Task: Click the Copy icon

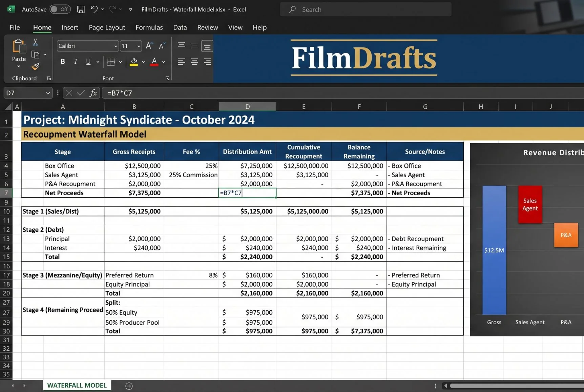Action: tap(35, 55)
